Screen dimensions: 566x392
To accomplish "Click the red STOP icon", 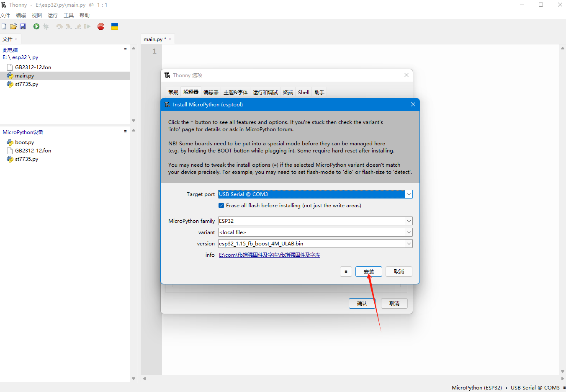I will [x=101, y=26].
